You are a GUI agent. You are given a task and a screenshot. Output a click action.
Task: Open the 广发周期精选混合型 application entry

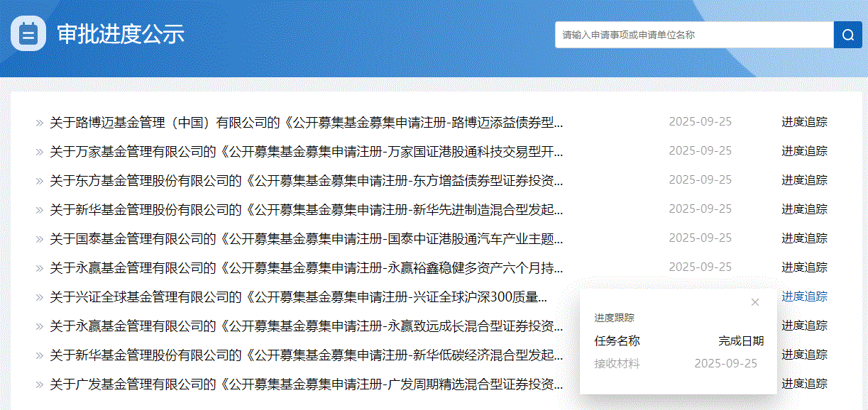[x=306, y=384]
